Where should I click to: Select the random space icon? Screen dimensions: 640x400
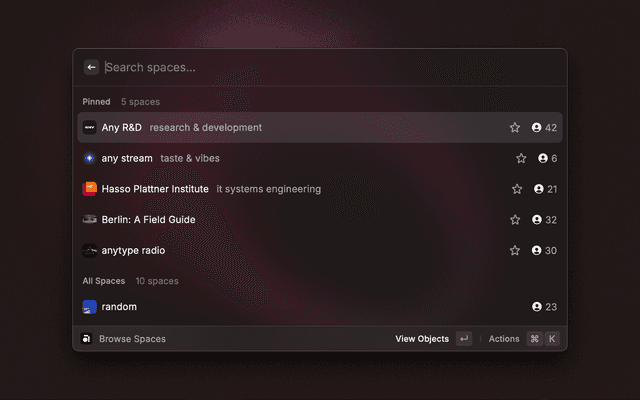(x=89, y=307)
